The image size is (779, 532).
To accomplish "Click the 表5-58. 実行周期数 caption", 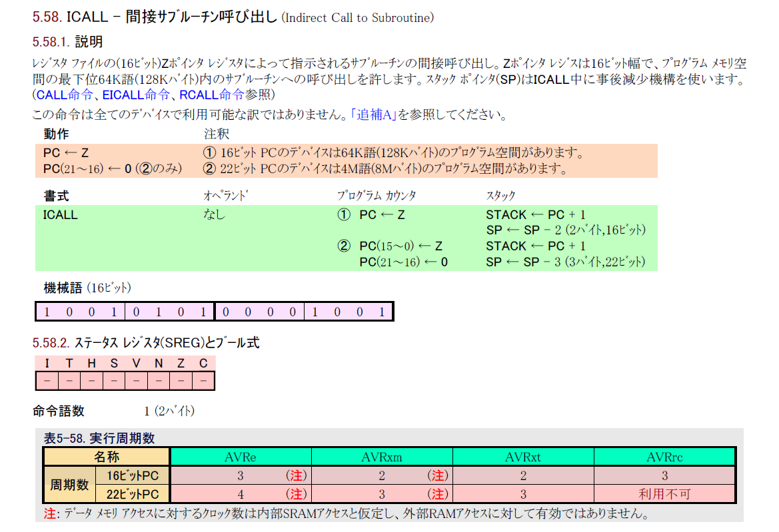I will coord(99,438).
